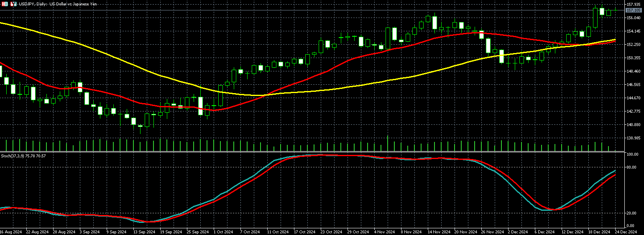Screen dimensions: 644x235
Task: Click the Depth of Market grid icon
Action: click(x=4, y=4)
